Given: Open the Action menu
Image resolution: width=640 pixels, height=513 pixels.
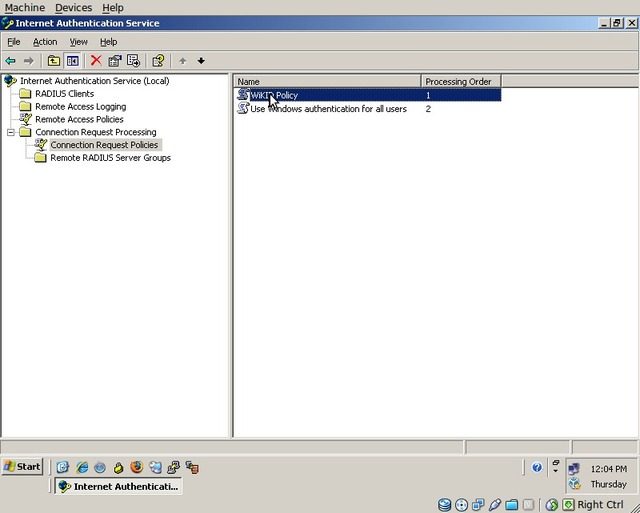Looking at the screenshot, I should pos(45,42).
